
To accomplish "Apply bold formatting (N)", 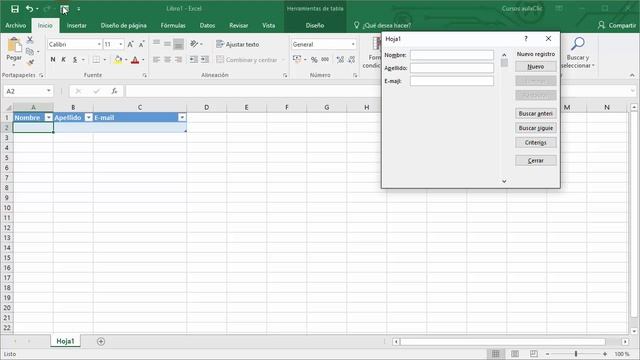I will (x=53, y=60).
